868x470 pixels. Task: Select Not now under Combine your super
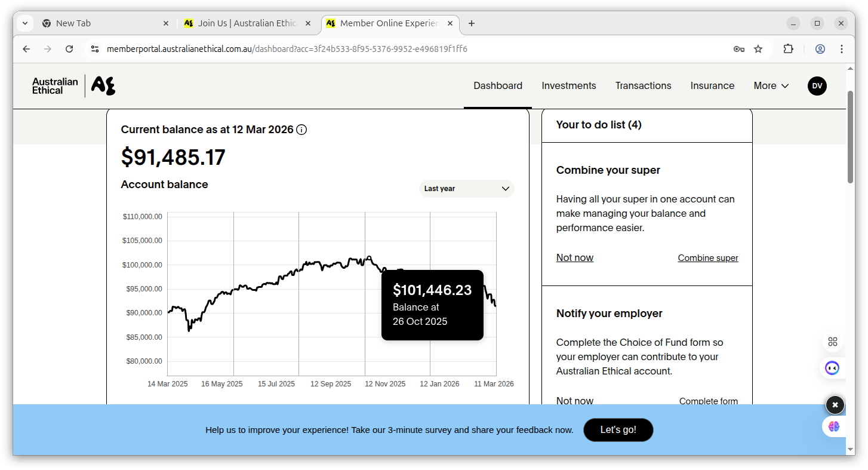574,258
